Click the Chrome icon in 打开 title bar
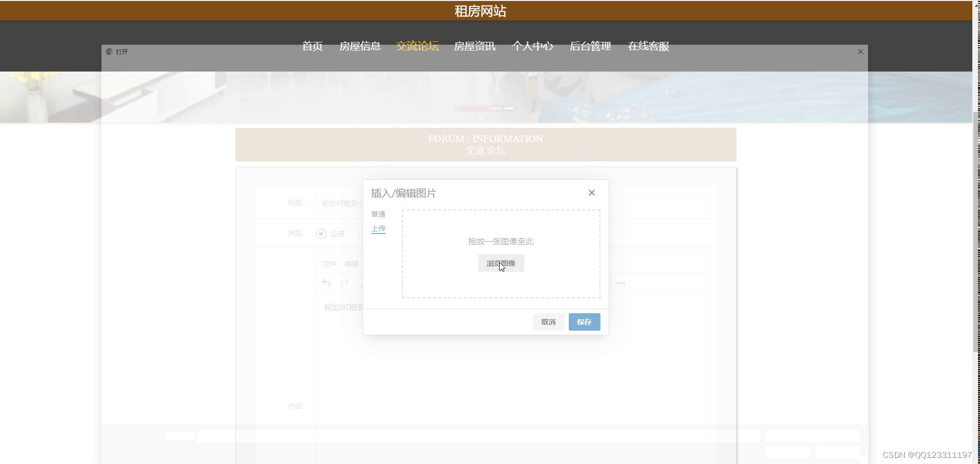980x464 pixels. pos(109,52)
